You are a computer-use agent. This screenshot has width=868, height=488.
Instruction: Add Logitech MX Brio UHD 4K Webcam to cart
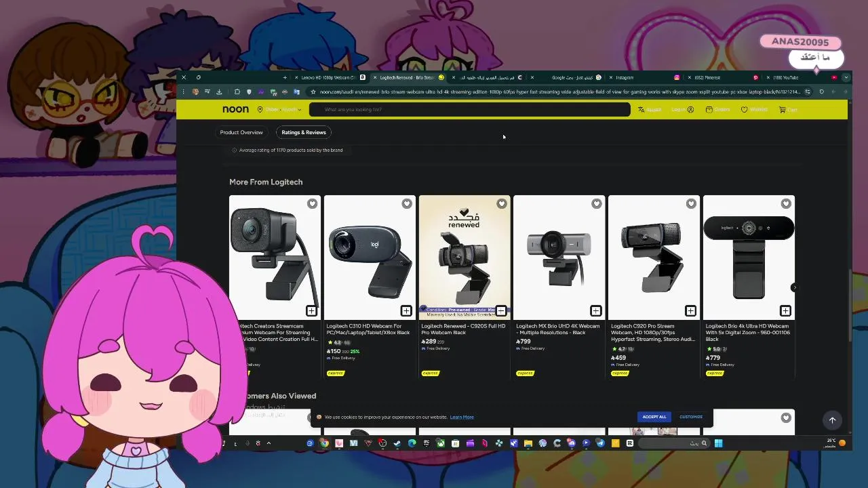pos(595,310)
